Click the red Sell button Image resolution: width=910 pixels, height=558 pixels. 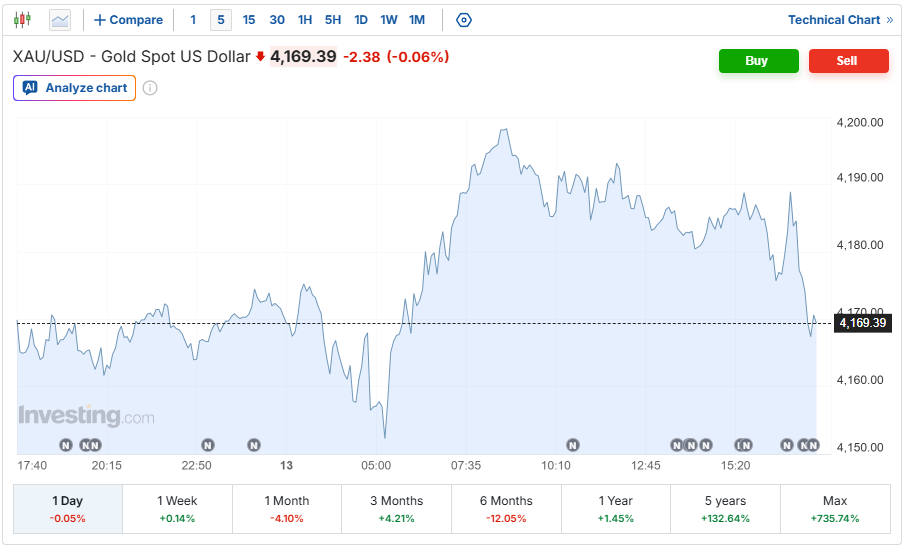point(848,61)
